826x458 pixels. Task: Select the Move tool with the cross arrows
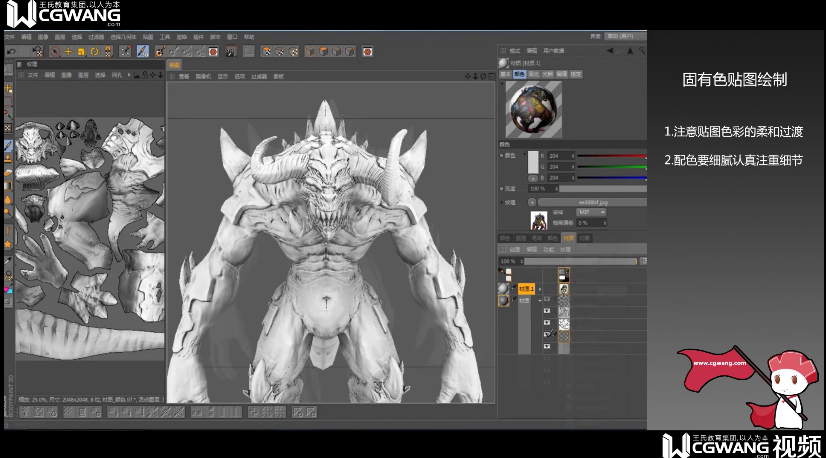point(68,51)
